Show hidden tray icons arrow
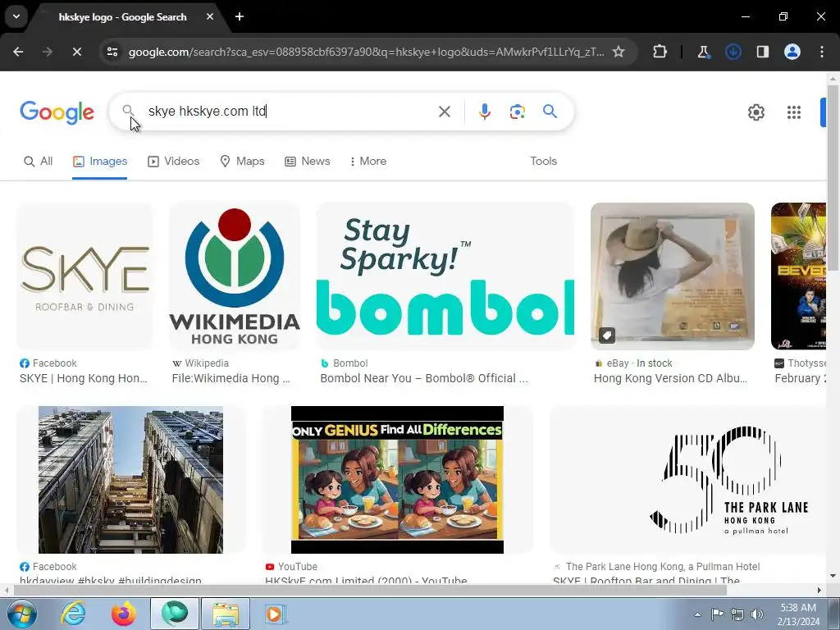 pyautogui.click(x=697, y=614)
